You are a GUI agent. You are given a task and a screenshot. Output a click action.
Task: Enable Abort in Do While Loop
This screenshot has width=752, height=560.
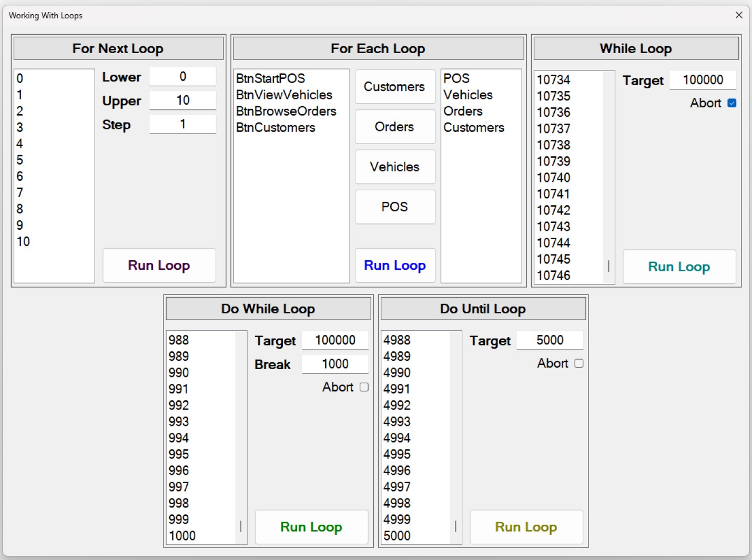coord(364,387)
